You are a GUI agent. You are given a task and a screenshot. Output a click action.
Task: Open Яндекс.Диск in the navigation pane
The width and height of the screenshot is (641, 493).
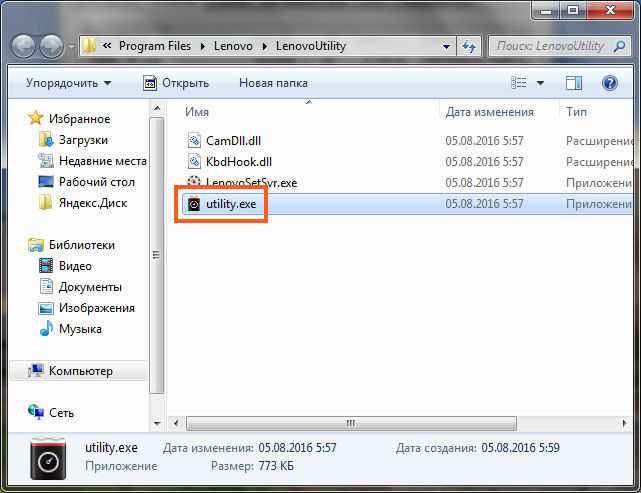click(x=93, y=203)
